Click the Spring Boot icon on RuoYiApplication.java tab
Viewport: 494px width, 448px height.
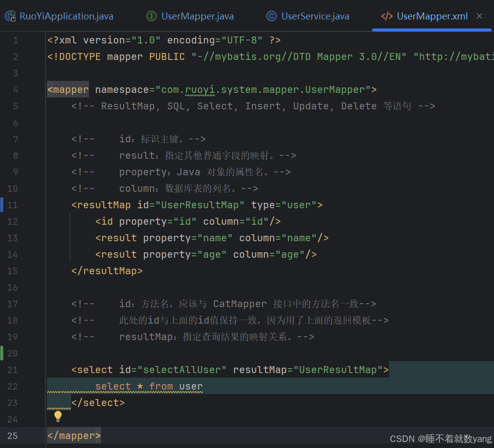pyautogui.click(x=9, y=16)
